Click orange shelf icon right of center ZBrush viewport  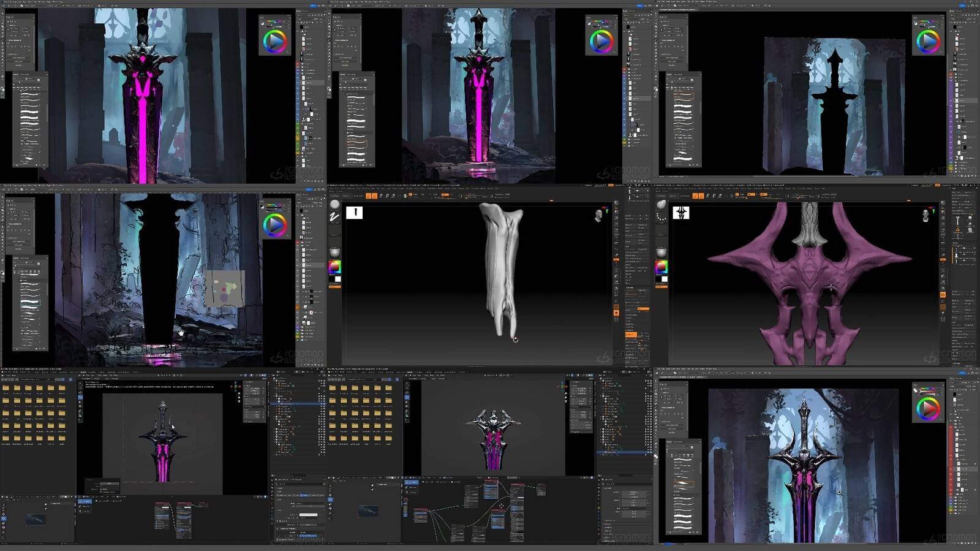[616, 313]
